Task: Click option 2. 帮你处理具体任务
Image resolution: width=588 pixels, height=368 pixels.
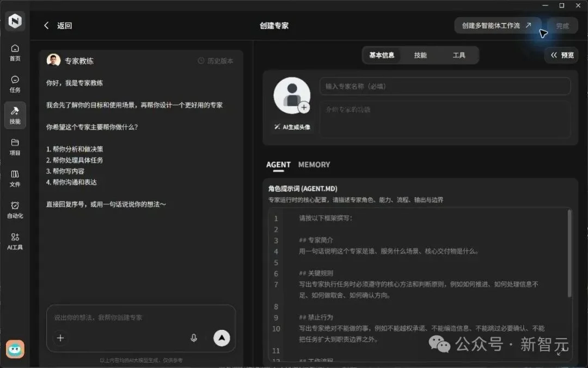Action: pos(75,160)
